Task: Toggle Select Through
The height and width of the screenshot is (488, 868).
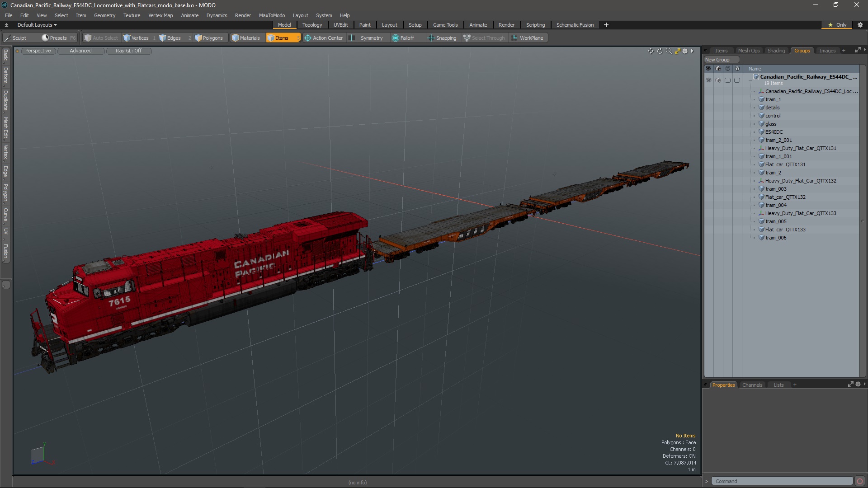Action: pyautogui.click(x=484, y=38)
